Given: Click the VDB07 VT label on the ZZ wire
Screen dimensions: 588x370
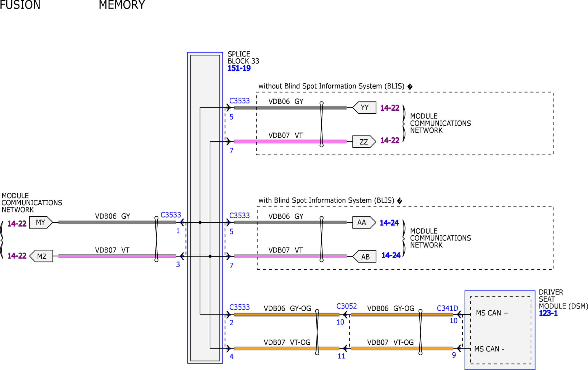Looking at the screenshot, I should [286, 135].
